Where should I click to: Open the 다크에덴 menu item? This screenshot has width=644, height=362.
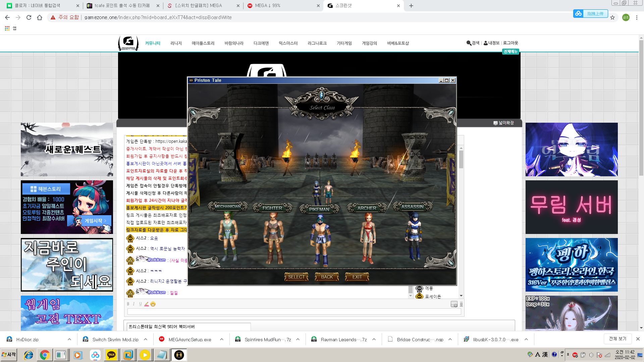261,43
